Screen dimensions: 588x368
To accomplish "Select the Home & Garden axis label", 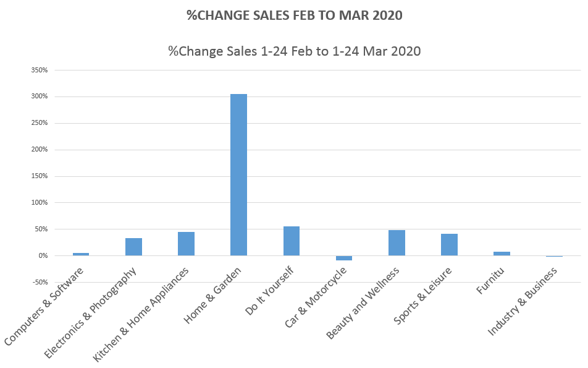I will point(211,298).
